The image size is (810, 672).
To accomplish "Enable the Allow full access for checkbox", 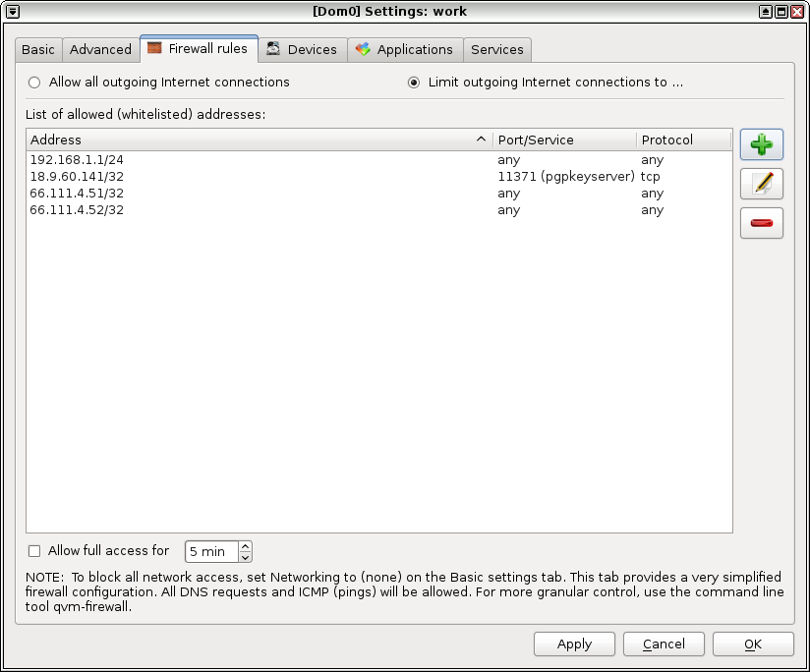I will coord(33,551).
